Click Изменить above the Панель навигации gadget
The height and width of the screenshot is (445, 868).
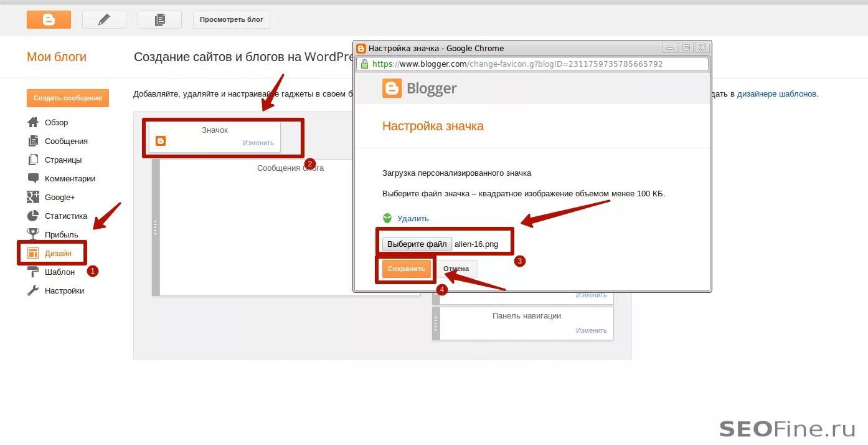592,295
